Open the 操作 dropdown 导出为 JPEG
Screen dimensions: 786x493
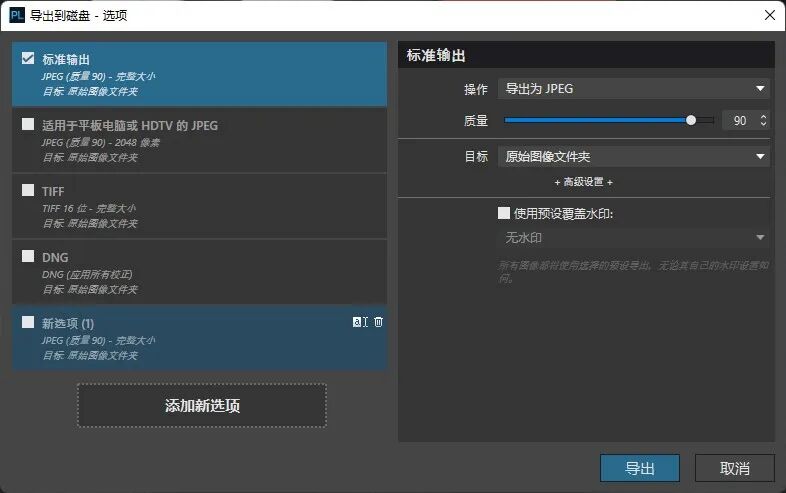634,89
